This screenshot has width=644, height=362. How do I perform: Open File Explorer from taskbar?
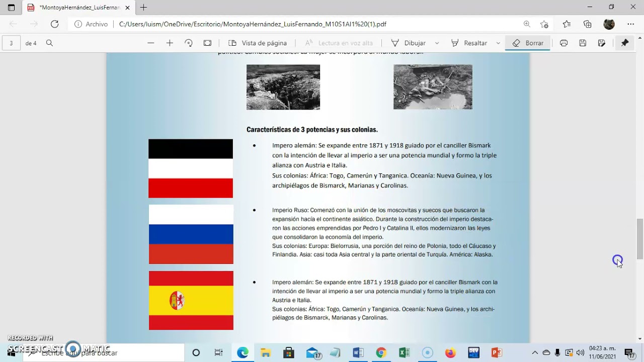[266, 353]
